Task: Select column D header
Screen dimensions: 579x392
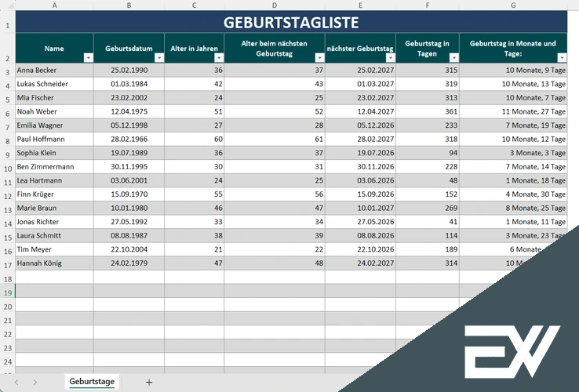Action: pyautogui.click(x=275, y=5)
